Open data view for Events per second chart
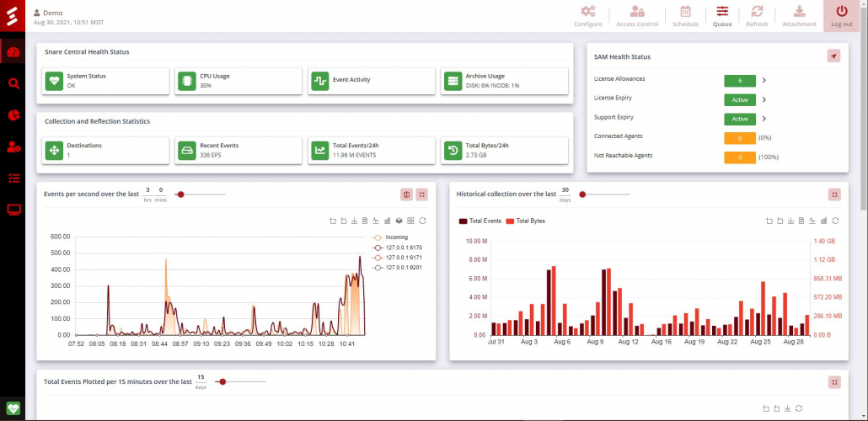 coord(365,221)
